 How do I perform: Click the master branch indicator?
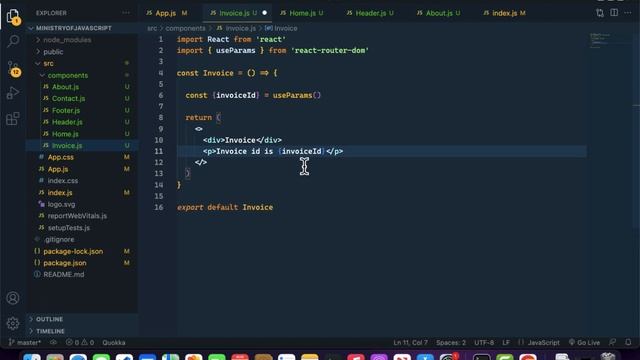pyautogui.click(x=25, y=342)
